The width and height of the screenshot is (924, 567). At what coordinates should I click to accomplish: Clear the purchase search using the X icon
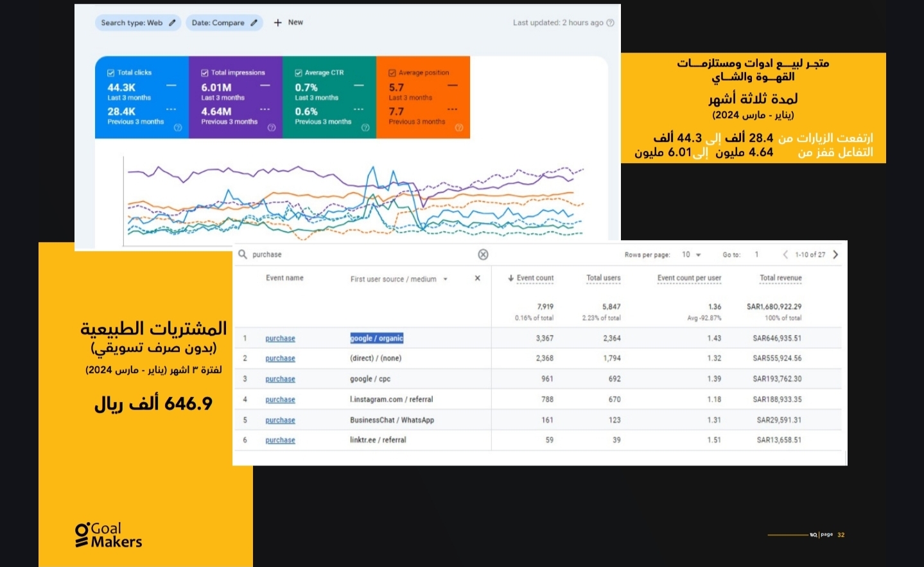tap(483, 254)
